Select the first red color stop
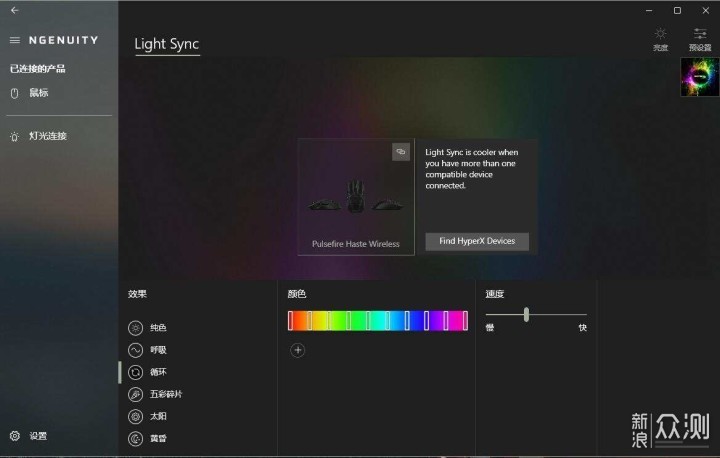Screen dimensions: 720x458 290,321
